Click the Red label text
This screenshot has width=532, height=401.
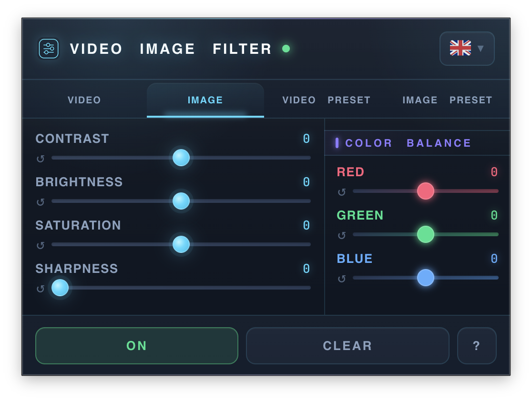coord(350,172)
